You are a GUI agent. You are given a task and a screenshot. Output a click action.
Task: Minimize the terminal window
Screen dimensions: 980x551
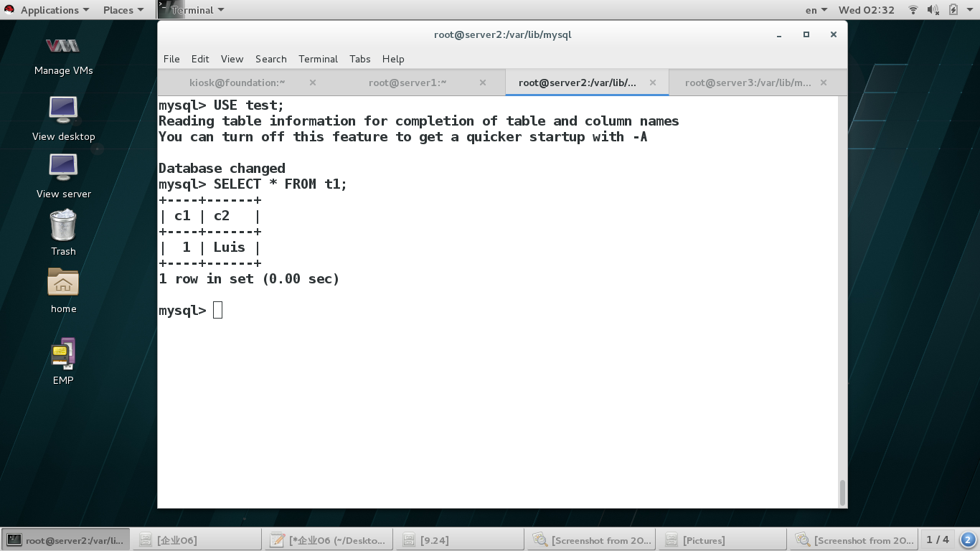coord(779,34)
